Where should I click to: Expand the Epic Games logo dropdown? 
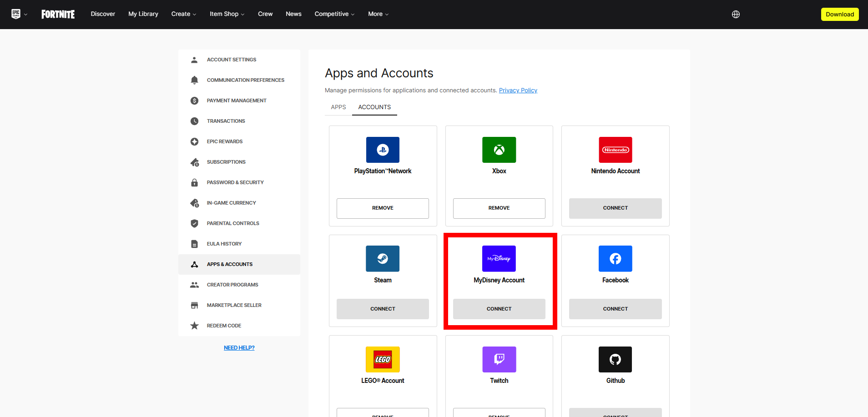19,14
